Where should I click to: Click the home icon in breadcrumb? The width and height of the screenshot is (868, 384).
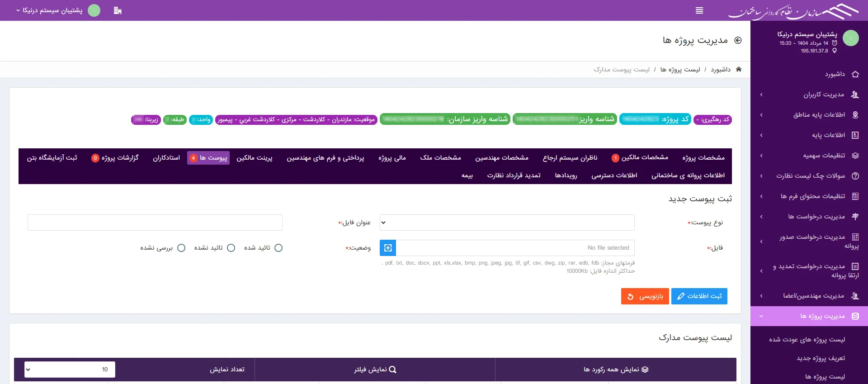click(x=739, y=69)
